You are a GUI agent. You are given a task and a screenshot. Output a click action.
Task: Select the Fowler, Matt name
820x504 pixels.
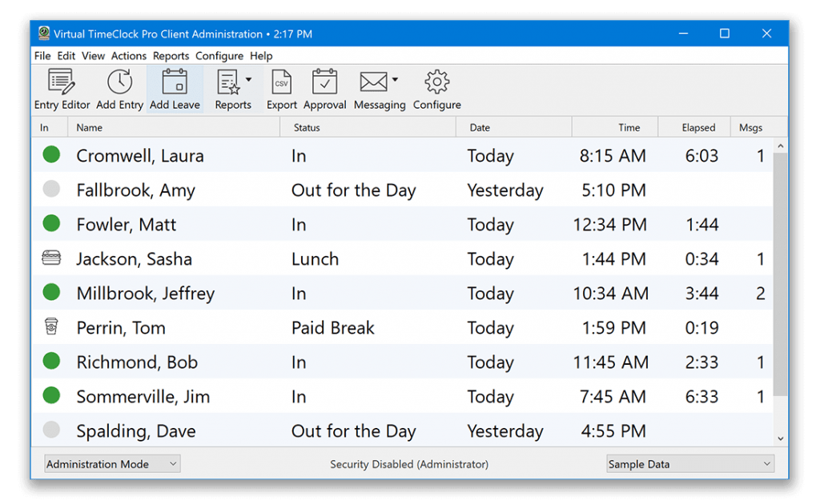click(126, 225)
